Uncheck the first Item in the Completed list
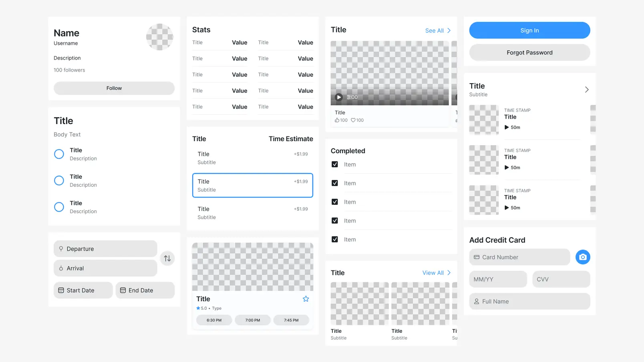 334,164
